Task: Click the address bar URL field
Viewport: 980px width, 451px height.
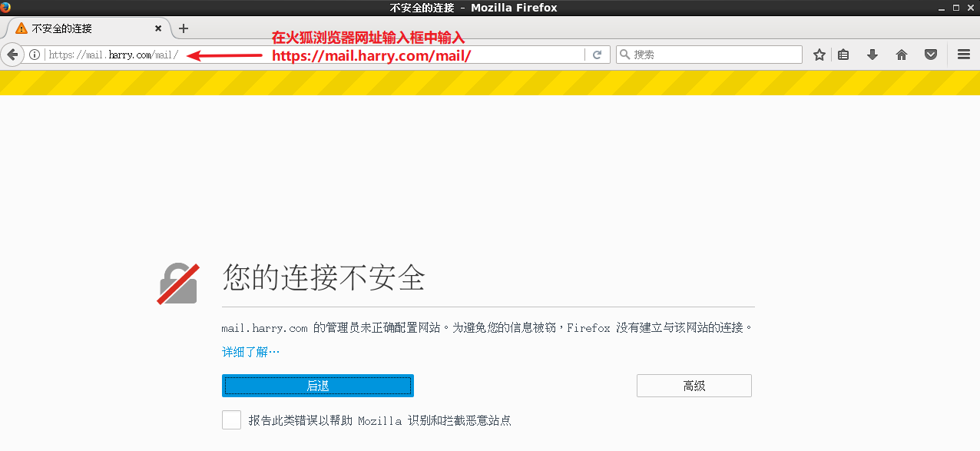Action: tap(315, 55)
